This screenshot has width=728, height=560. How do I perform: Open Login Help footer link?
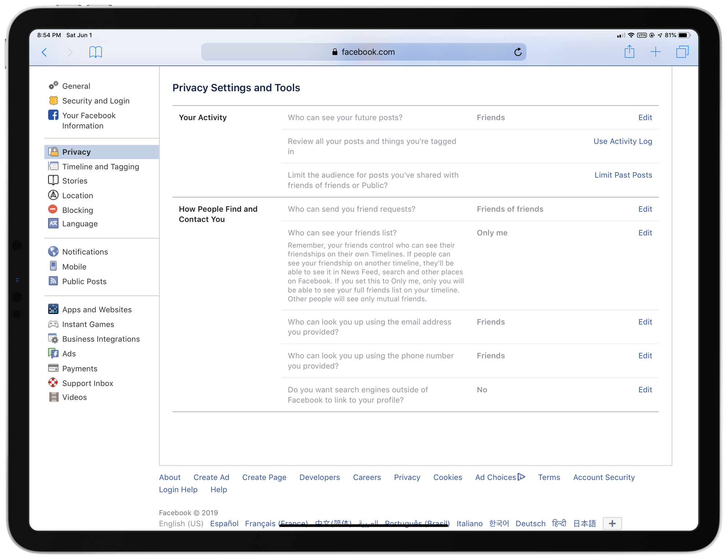click(178, 490)
